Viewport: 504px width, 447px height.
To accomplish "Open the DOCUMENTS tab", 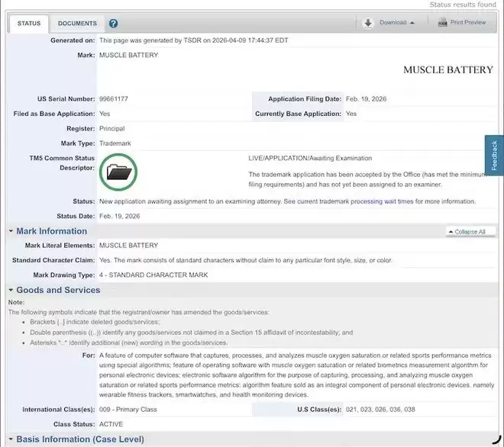I will point(77,24).
